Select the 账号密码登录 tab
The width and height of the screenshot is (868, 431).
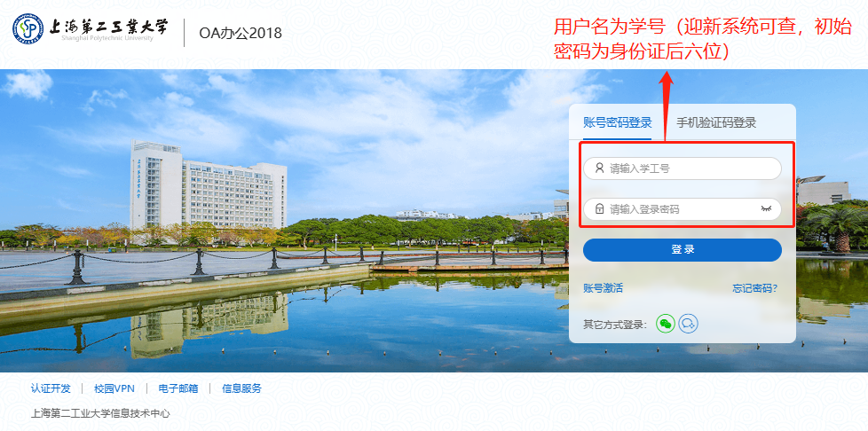coord(617,122)
